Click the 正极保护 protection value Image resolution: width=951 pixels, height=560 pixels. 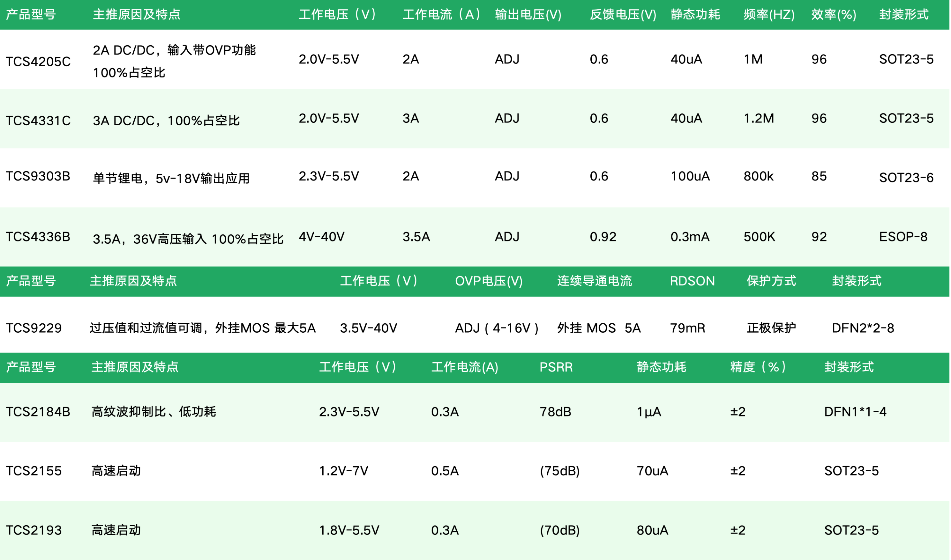click(x=771, y=328)
